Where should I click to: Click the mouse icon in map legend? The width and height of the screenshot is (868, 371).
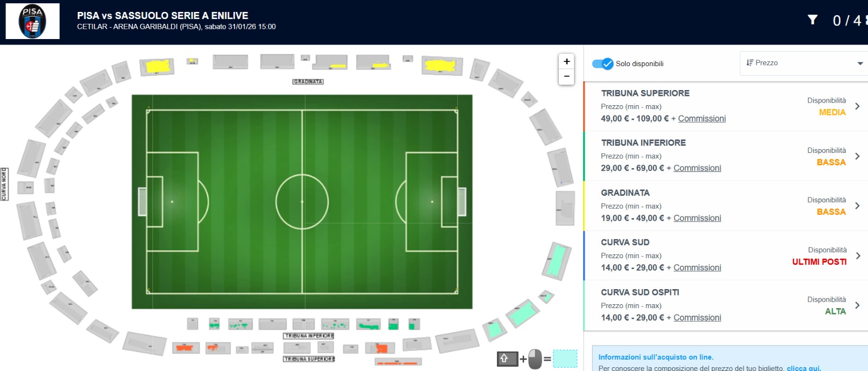[535, 359]
